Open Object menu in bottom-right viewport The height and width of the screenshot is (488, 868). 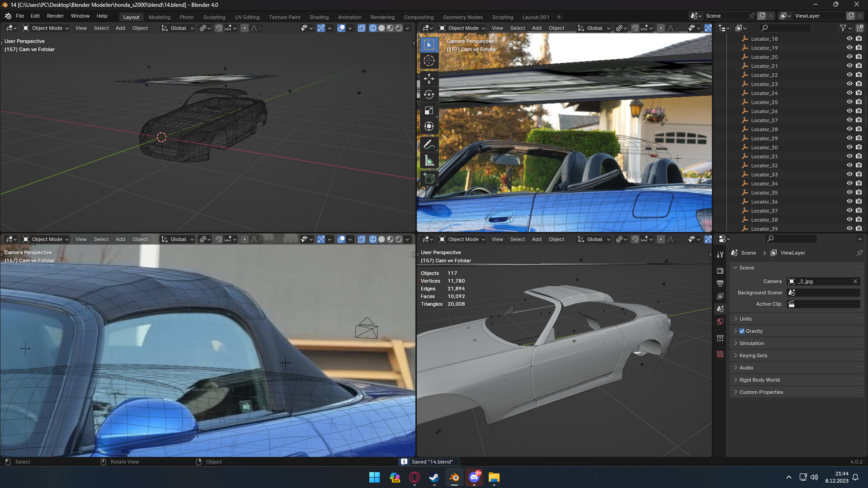557,239
